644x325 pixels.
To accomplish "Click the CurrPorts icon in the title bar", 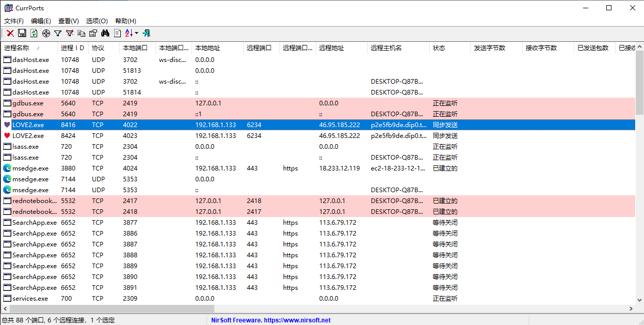I will [8, 8].
